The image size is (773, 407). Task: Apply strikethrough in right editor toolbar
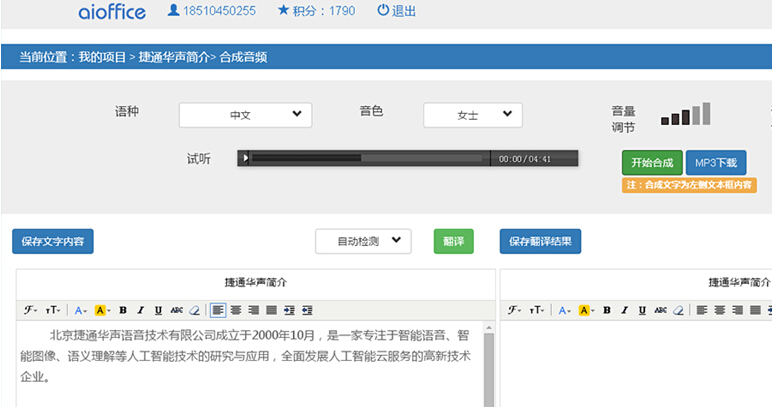(x=661, y=310)
